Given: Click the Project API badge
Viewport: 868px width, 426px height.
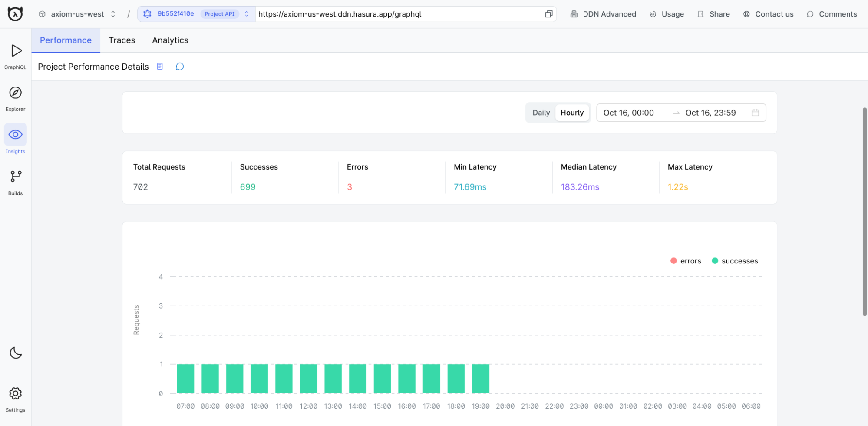Looking at the screenshot, I should 220,14.
